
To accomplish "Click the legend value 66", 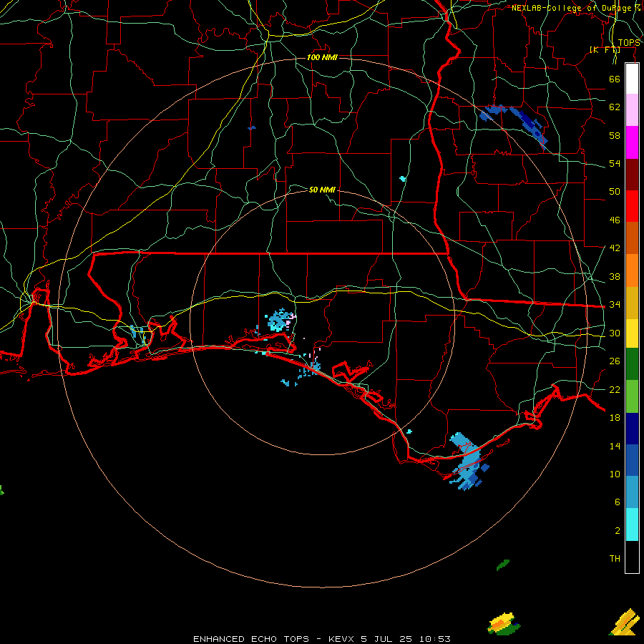I will coord(615,79).
